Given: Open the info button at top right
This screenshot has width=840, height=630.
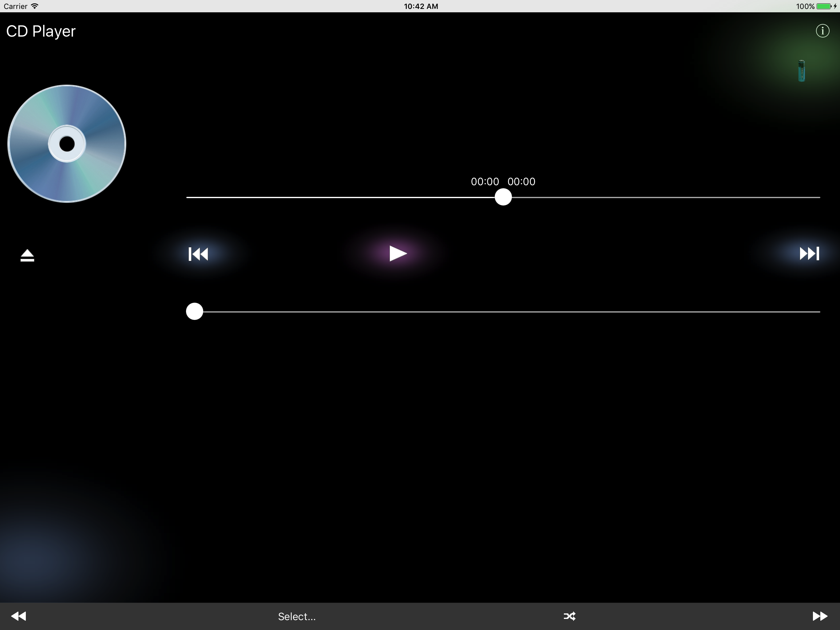Looking at the screenshot, I should coord(822,31).
